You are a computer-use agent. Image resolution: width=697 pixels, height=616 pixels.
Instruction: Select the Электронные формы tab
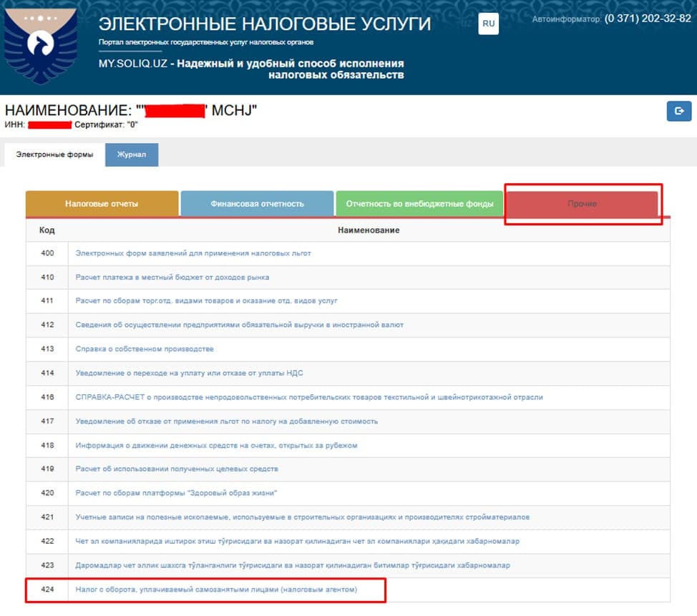coord(55,153)
